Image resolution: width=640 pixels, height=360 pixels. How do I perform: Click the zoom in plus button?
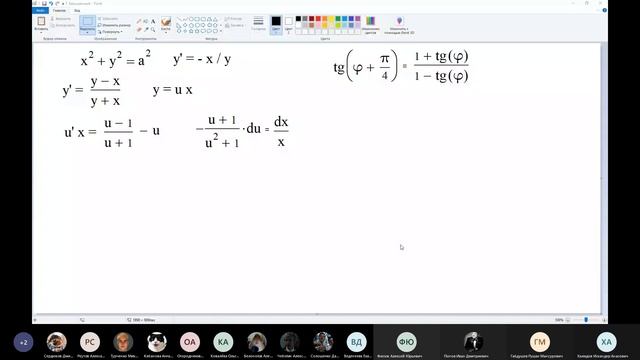pos(604,320)
